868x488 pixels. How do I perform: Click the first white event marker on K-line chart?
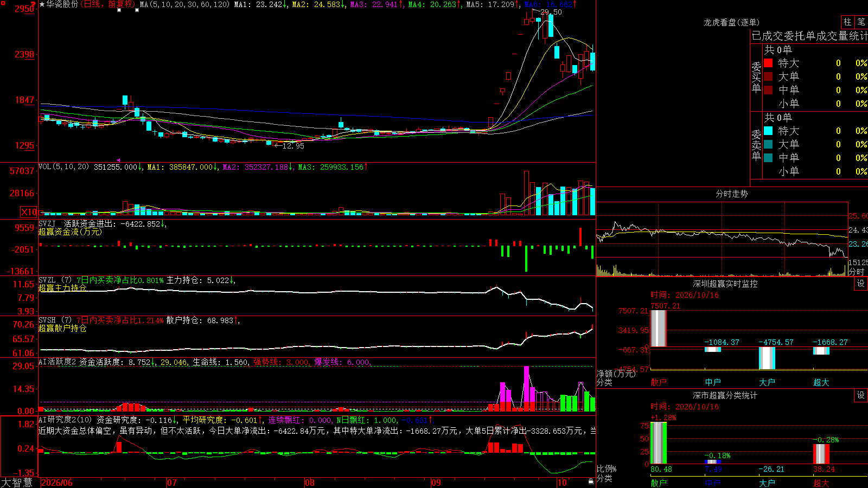point(119,10)
